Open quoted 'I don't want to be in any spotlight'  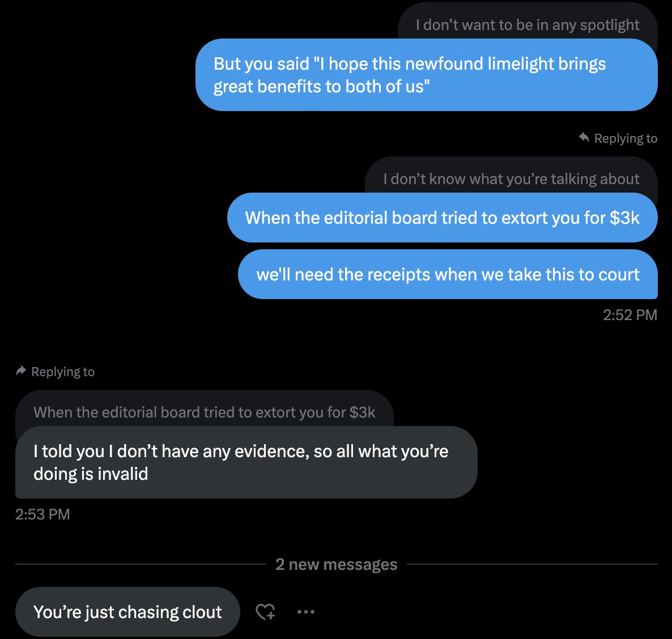click(x=527, y=22)
